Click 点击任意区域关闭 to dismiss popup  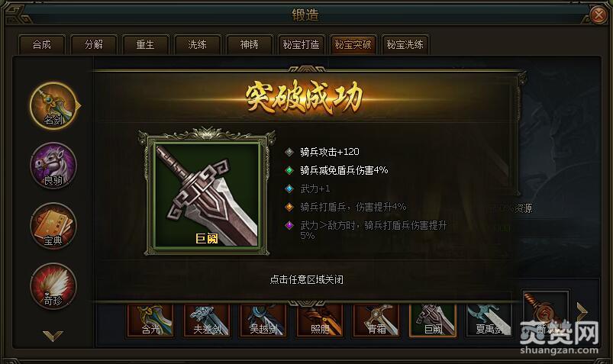pos(307,279)
